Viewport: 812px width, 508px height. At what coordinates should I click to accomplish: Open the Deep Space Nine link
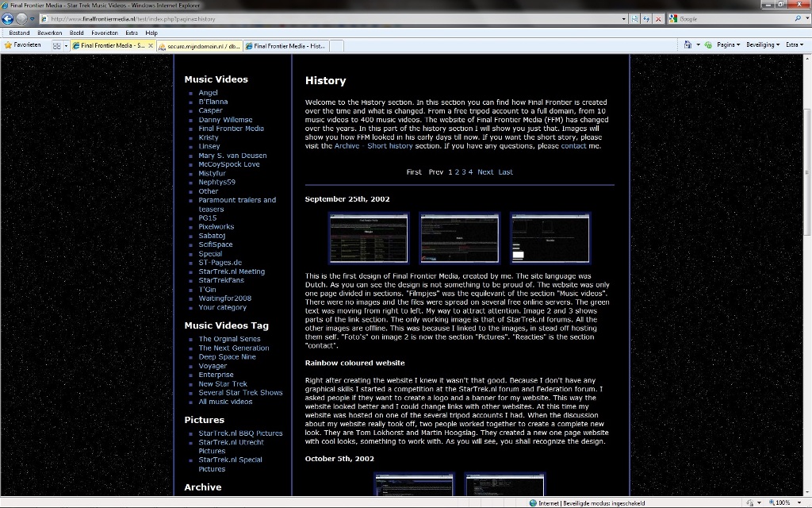(x=227, y=356)
